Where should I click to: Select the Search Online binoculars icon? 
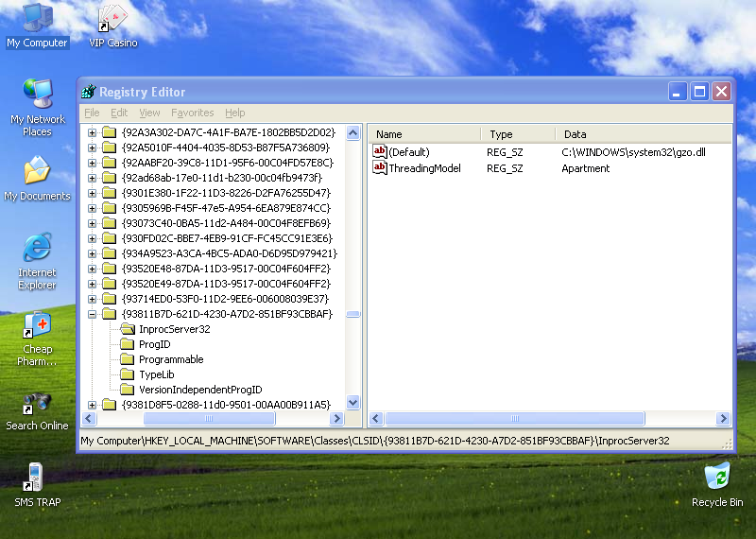tap(37, 403)
